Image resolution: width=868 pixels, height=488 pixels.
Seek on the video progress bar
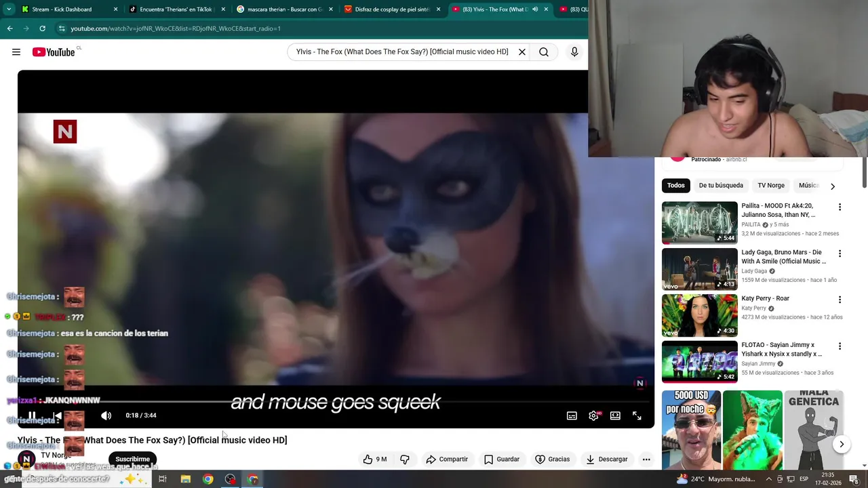[x=336, y=401]
